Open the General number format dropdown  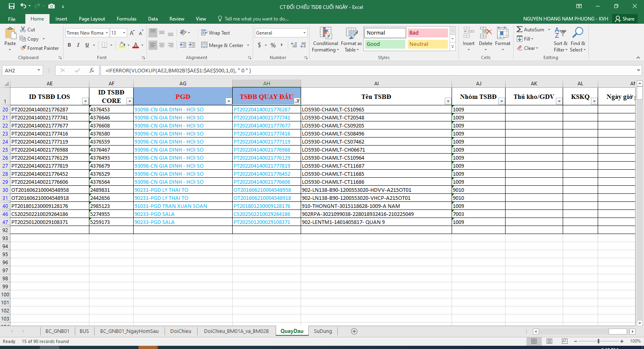(x=304, y=33)
